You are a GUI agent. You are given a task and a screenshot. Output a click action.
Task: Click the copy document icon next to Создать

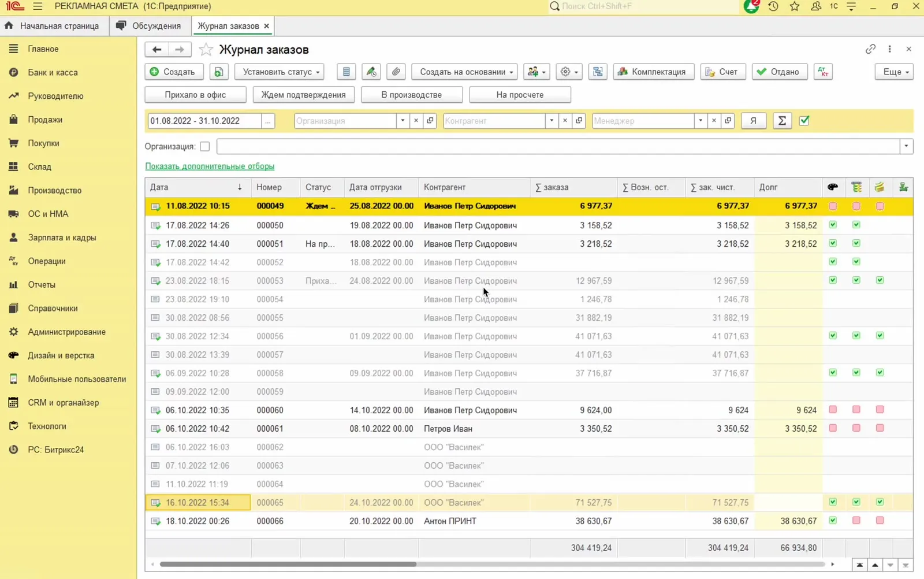[x=219, y=72]
